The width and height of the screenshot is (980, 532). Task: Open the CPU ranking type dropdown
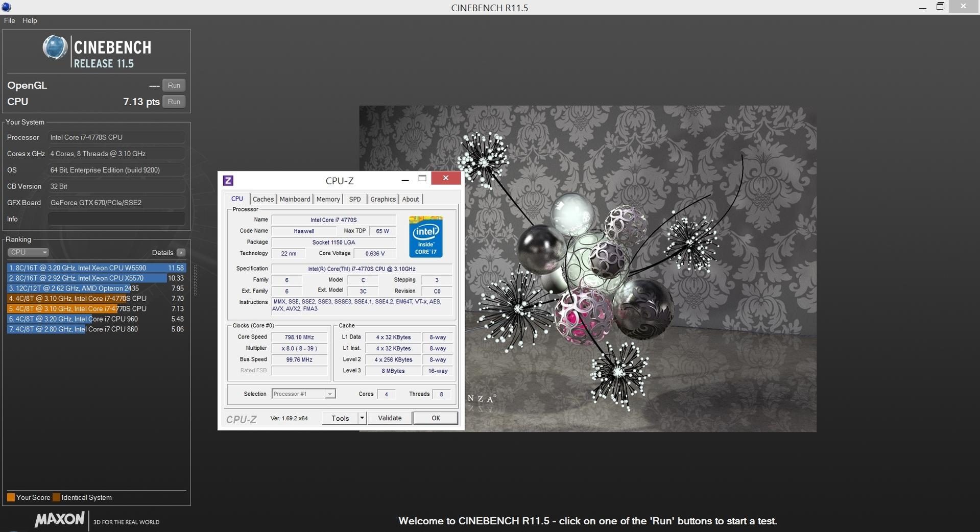coord(28,252)
